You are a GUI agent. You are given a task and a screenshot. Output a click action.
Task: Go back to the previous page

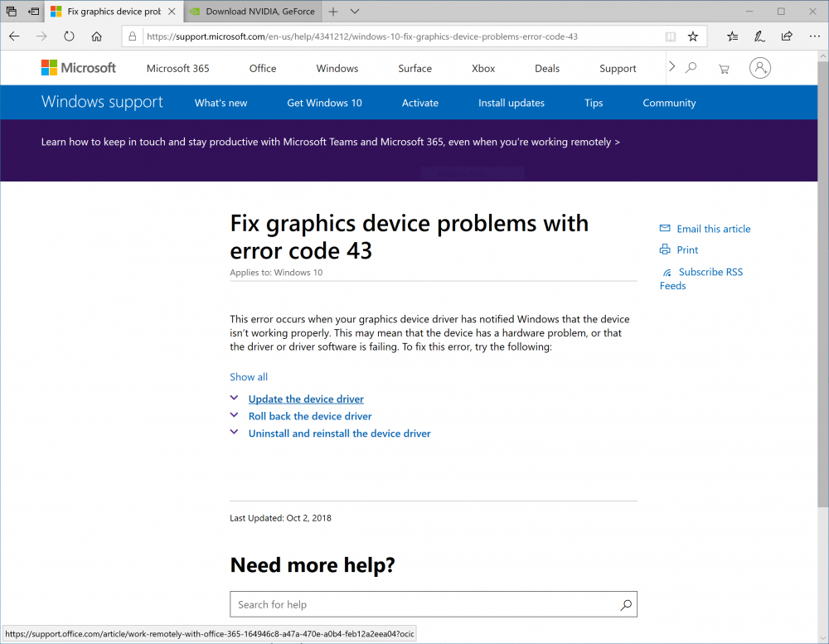(14, 36)
